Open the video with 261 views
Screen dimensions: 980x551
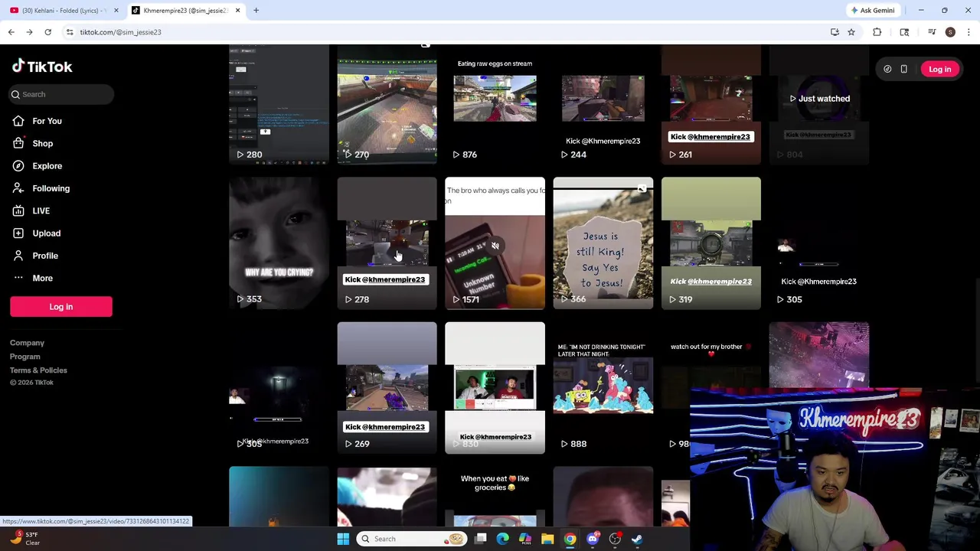pos(710,104)
